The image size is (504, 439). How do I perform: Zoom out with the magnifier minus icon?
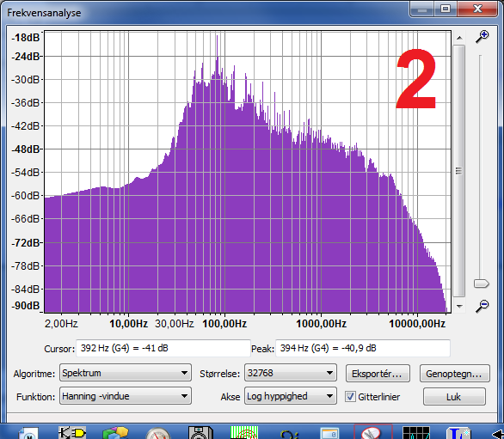click(x=482, y=306)
